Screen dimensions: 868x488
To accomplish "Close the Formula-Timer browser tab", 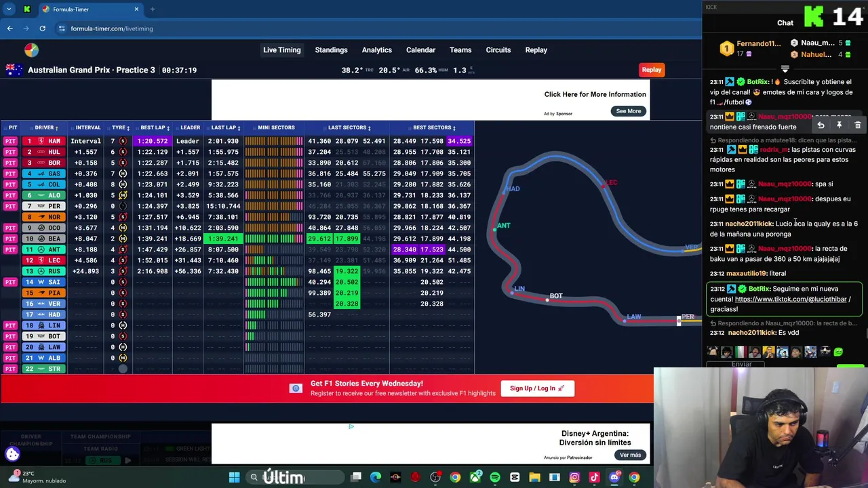I will [136, 9].
